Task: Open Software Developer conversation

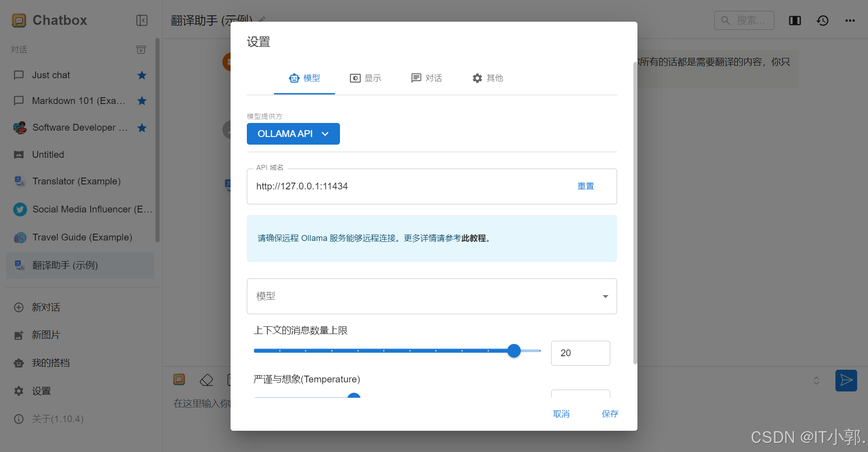Action: click(x=80, y=127)
